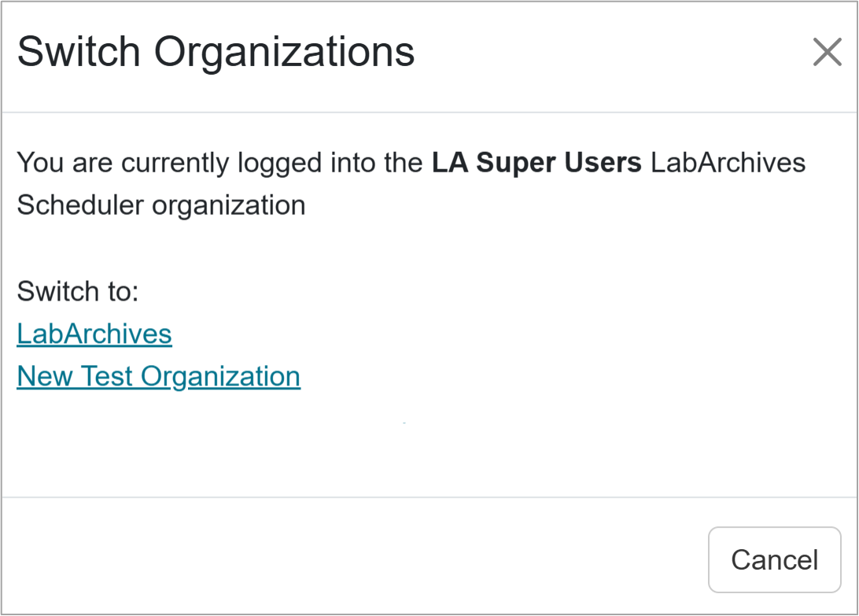Screen dimensions: 859x616
Task: Click the Switch to: label
Action: (76, 291)
